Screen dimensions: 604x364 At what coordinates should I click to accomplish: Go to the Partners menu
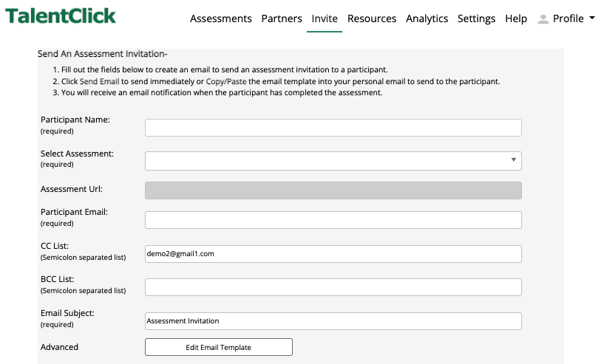[282, 18]
